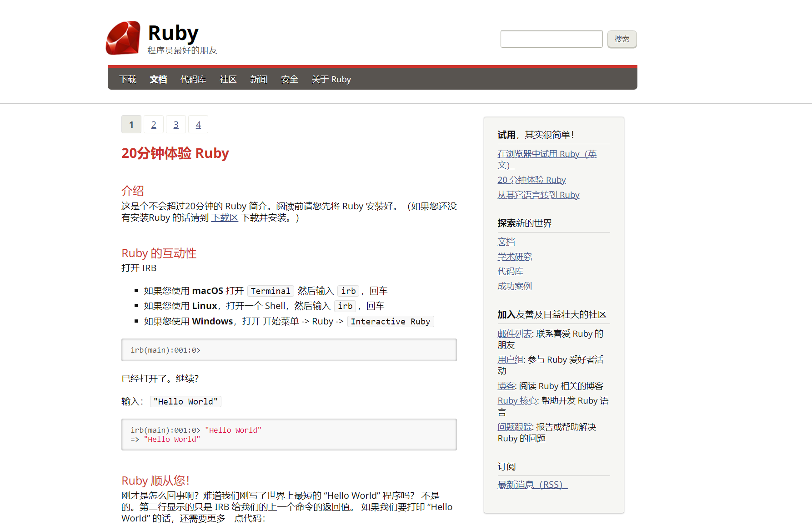
Task: Open the 从其它语言转到 Ruby link
Action: coord(538,195)
